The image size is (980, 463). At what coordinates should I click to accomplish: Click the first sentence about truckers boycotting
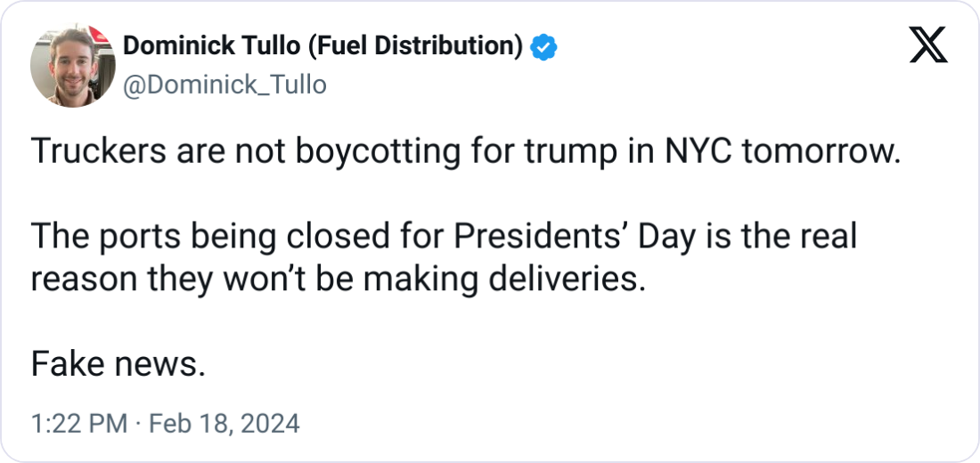click(463, 153)
